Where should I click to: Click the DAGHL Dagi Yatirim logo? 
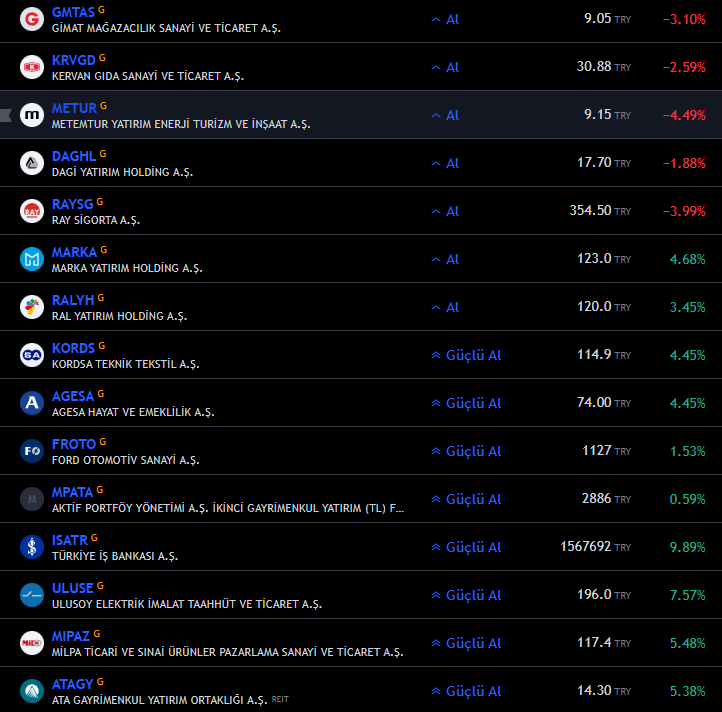(32, 163)
